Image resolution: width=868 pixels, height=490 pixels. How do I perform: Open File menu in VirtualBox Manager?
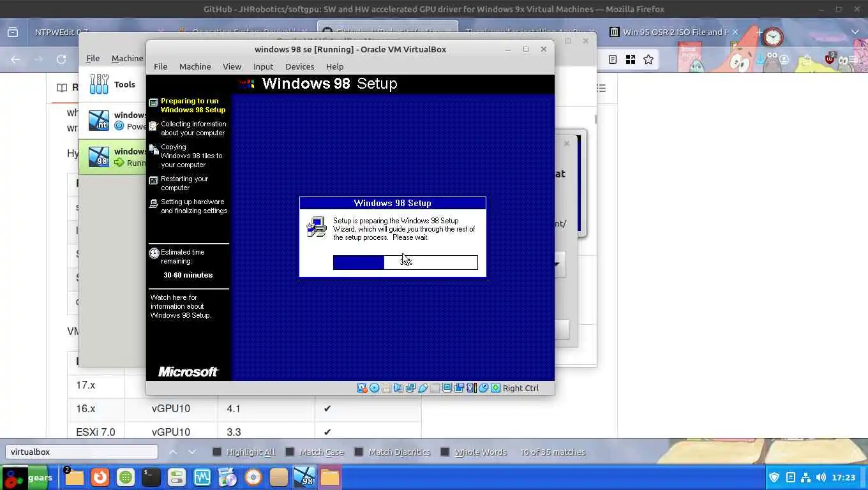pyautogui.click(x=93, y=58)
